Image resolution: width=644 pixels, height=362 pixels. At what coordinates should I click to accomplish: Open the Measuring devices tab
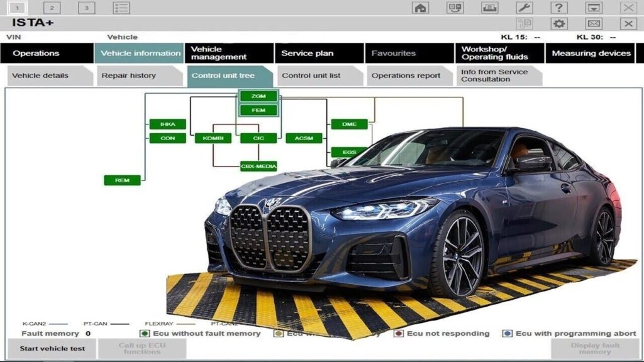(x=591, y=53)
